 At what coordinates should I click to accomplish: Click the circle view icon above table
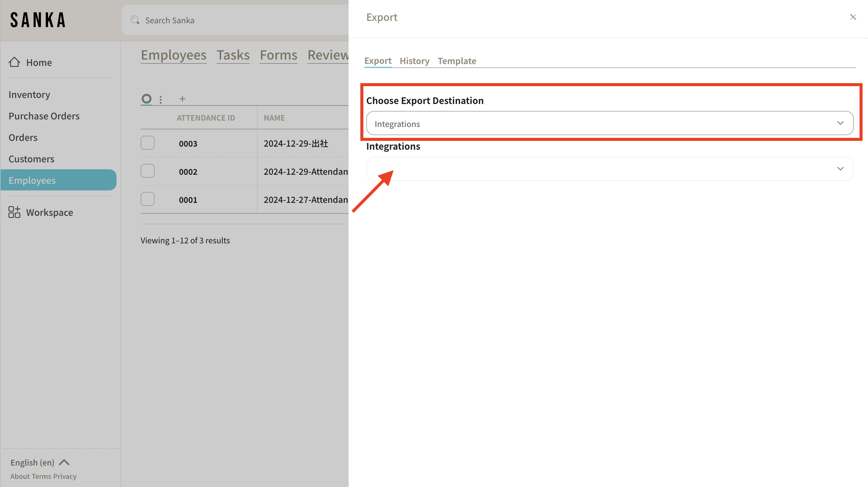pos(146,99)
